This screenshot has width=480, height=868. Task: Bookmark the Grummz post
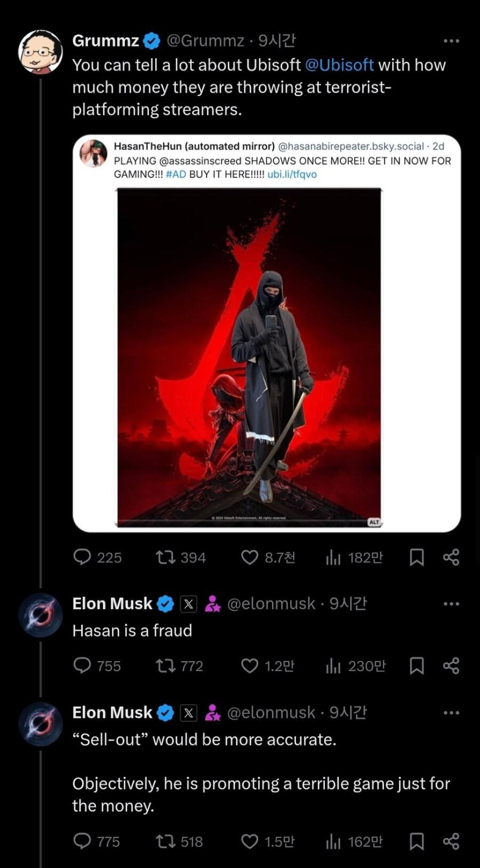pos(417,557)
